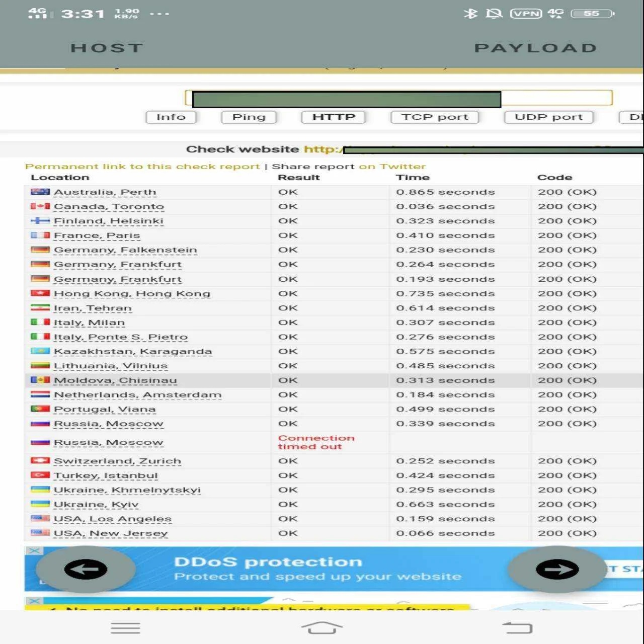Tap the forward arrow floating button
This screenshot has height=644, width=644.
(557, 570)
